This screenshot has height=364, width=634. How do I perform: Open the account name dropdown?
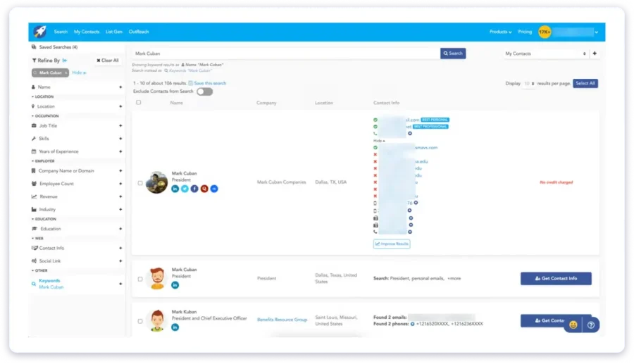pos(576,32)
